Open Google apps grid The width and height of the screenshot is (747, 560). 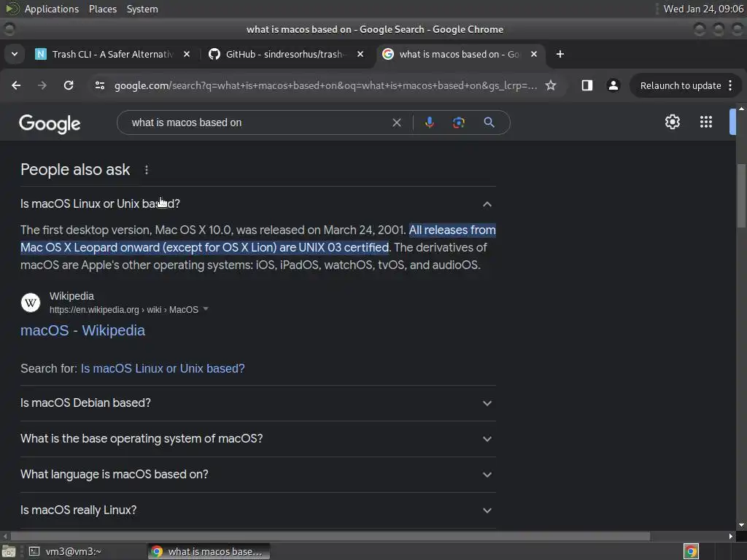tap(706, 122)
